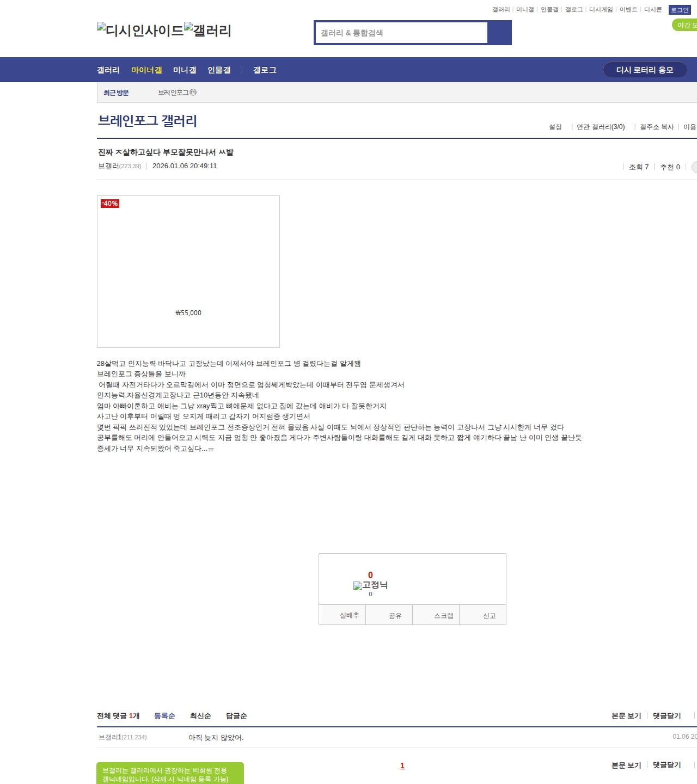697x784 pixels.
Task: Click 본문 보기 beside the page number
Action: pyautogui.click(x=626, y=765)
